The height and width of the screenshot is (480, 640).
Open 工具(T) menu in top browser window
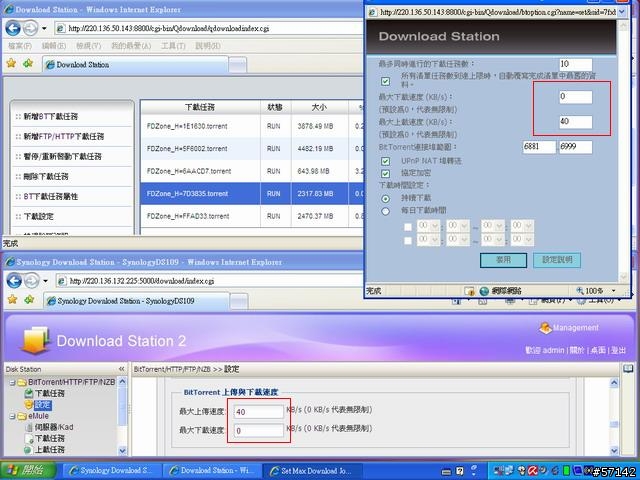click(173, 46)
